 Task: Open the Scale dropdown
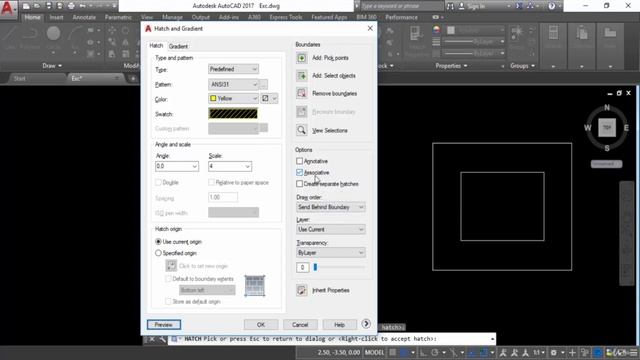[x=247, y=167]
